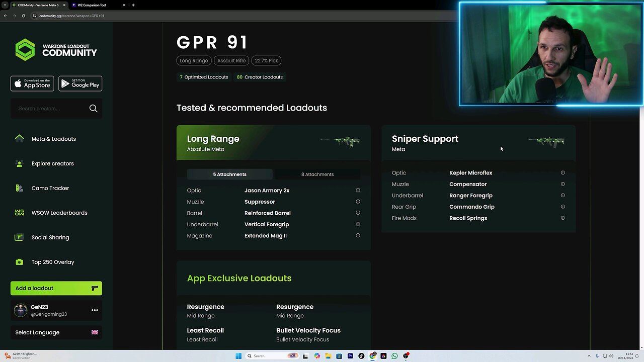
Task: Select the 7 Optimized Loadouts filter
Action: (204, 77)
